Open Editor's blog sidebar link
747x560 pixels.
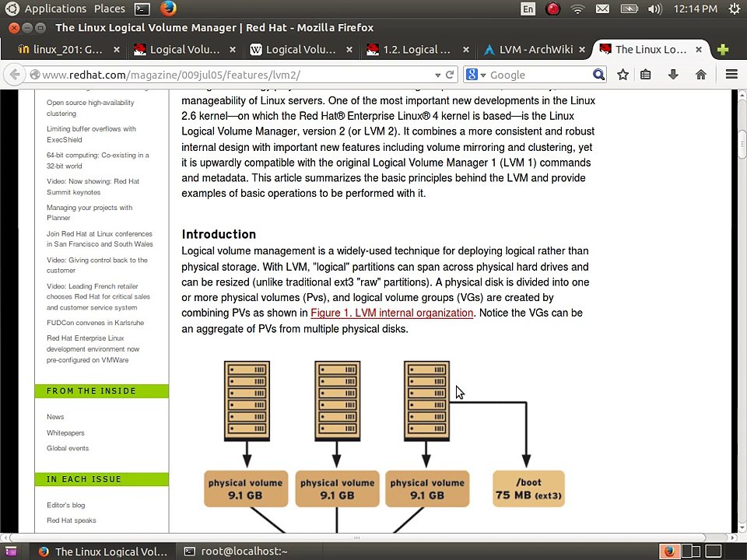pos(65,505)
